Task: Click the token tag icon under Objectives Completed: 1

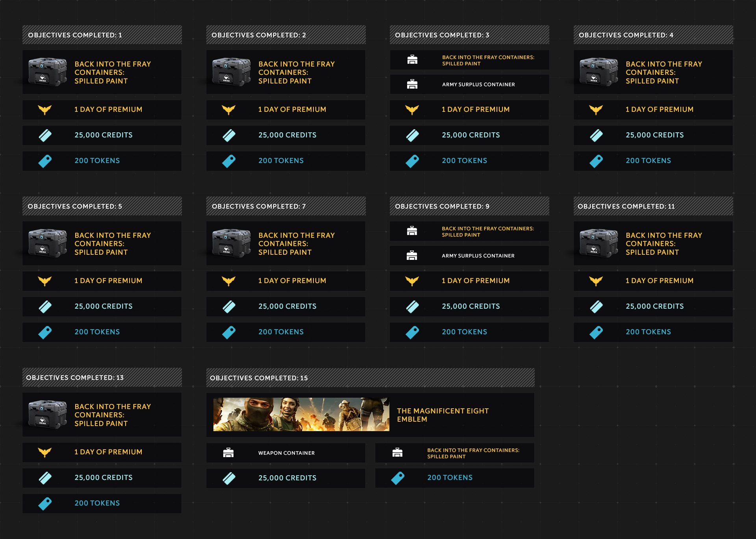Action: click(45, 161)
